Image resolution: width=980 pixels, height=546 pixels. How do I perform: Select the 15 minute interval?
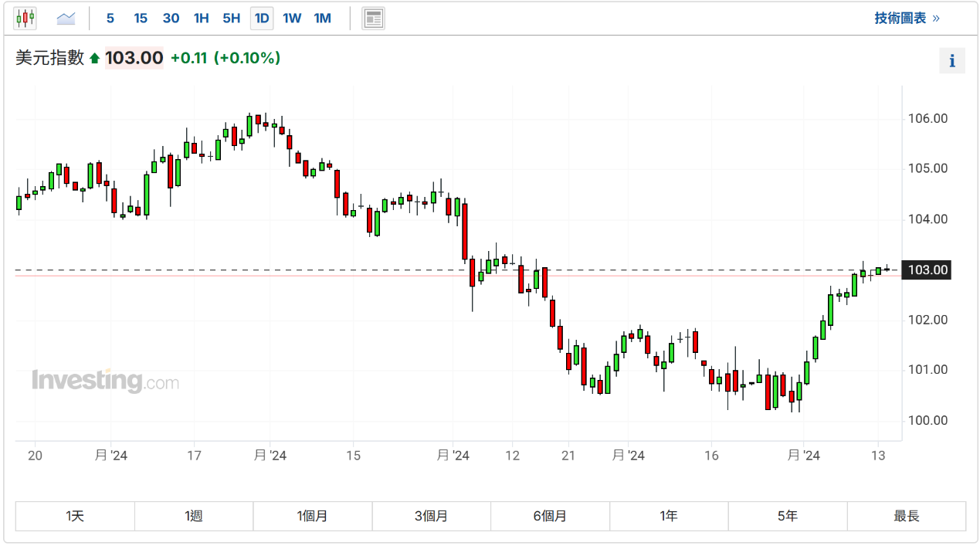[x=141, y=18]
